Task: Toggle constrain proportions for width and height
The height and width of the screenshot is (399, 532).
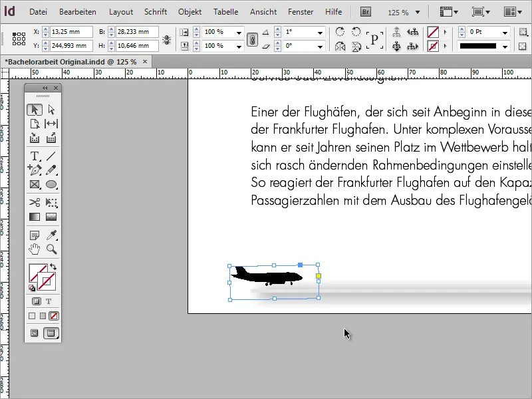Action: (x=166, y=40)
